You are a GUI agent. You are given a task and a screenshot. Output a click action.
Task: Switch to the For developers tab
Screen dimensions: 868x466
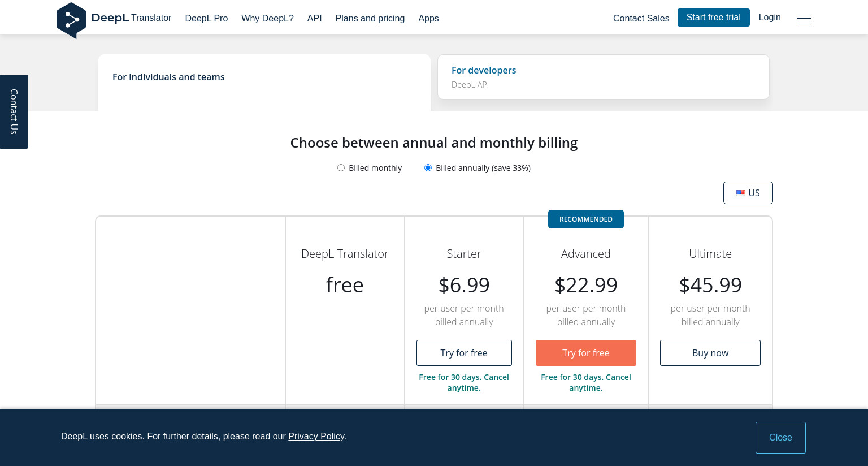[604, 77]
